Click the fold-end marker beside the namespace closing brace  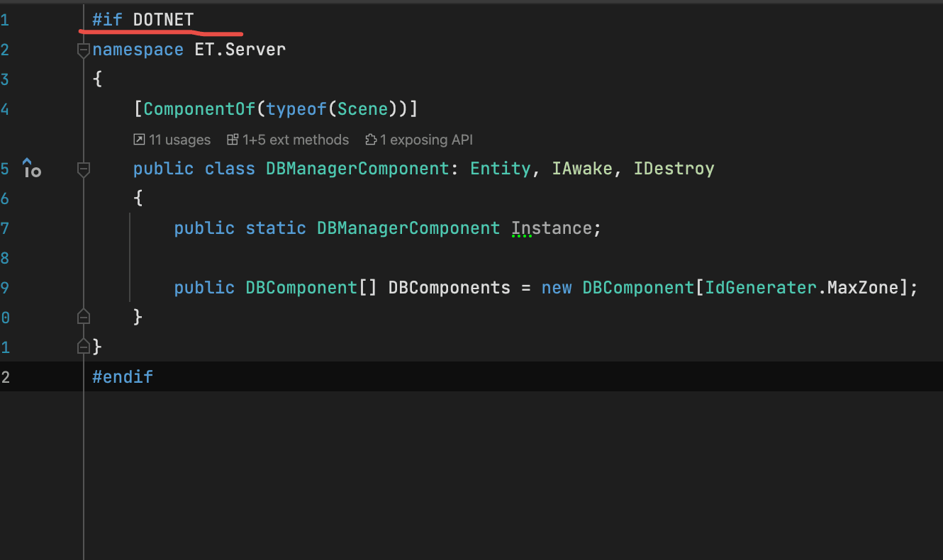point(83,346)
